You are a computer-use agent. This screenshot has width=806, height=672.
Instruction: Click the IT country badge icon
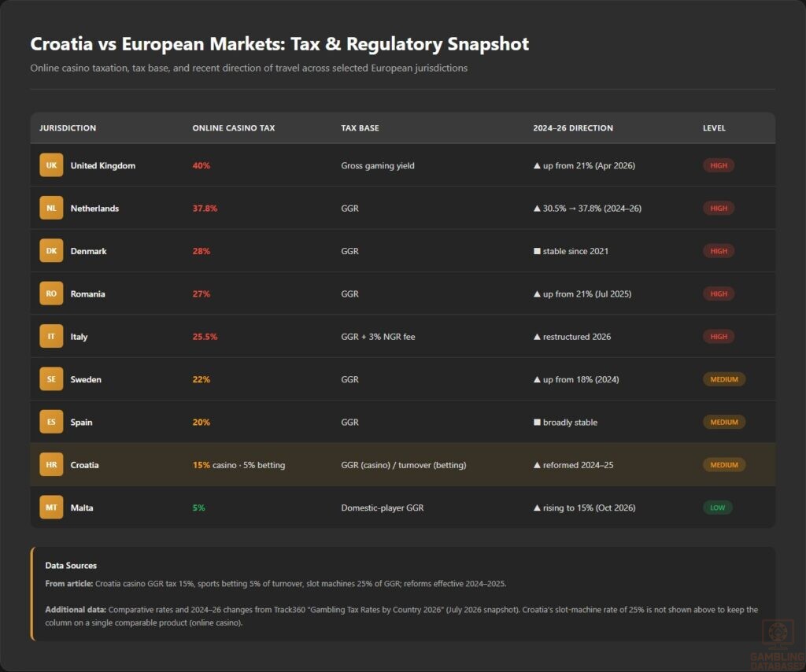coord(51,336)
